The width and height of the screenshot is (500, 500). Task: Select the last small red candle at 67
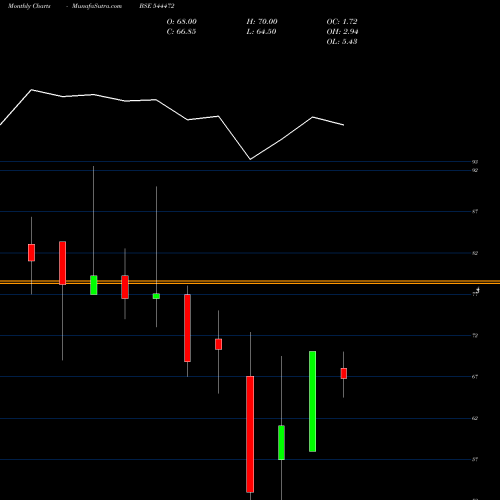344,373
